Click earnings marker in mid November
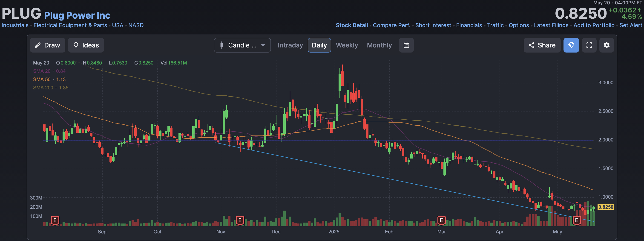Viewport: 644px width, 241px height. [x=240, y=220]
